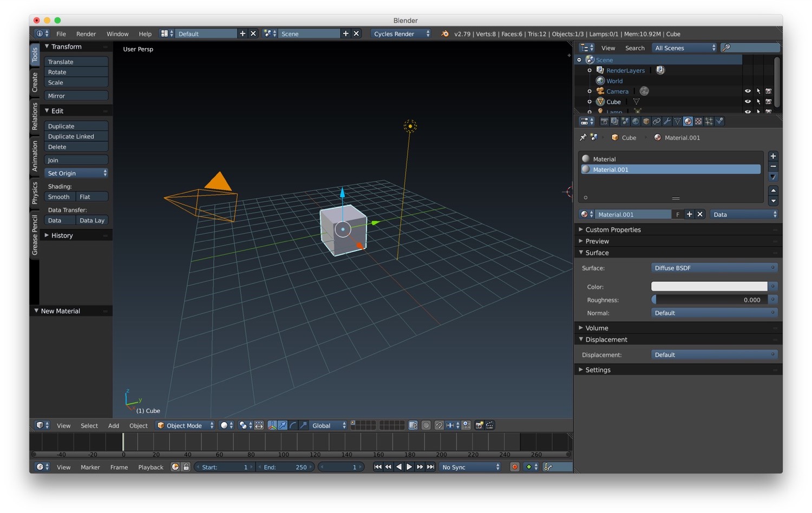Image resolution: width=812 pixels, height=513 pixels.
Task: Unlink Material.001 with the X button
Action: [700, 214]
